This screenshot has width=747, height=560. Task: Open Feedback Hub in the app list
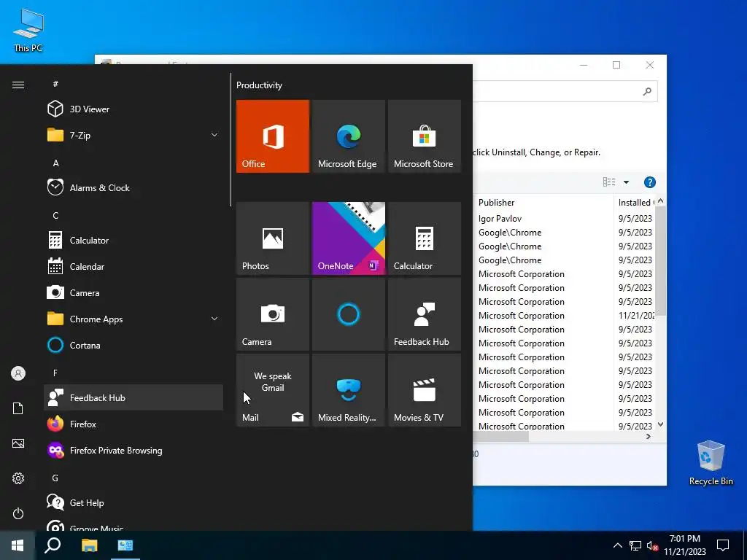133,397
